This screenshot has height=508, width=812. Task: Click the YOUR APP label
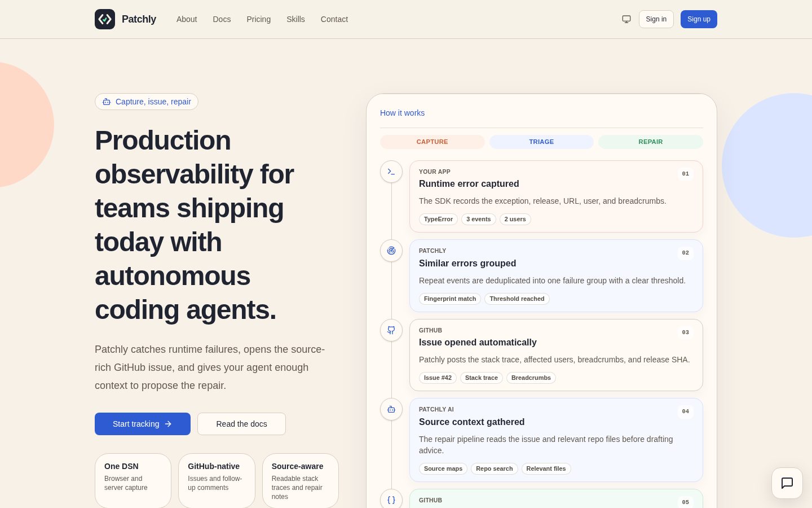click(435, 172)
